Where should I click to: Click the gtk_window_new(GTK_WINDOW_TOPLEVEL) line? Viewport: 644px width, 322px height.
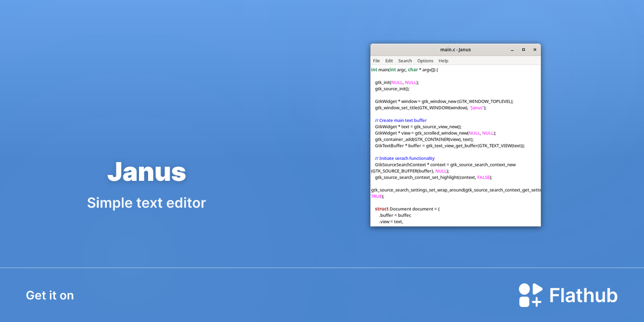coord(444,101)
